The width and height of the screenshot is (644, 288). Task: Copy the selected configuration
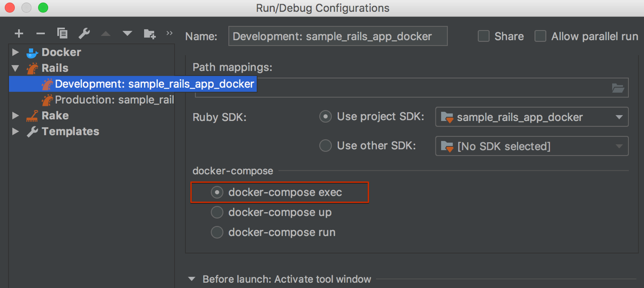62,33
